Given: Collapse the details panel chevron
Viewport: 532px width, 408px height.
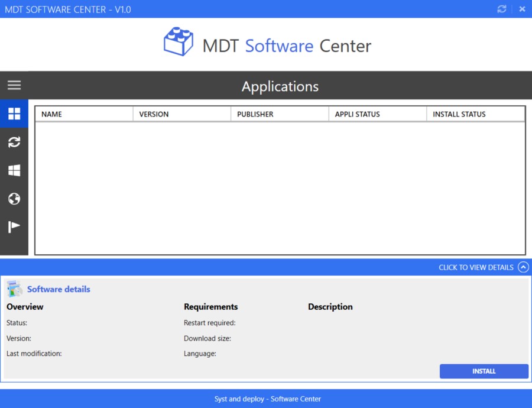Looking at the screenshot, I should [523, 267].
